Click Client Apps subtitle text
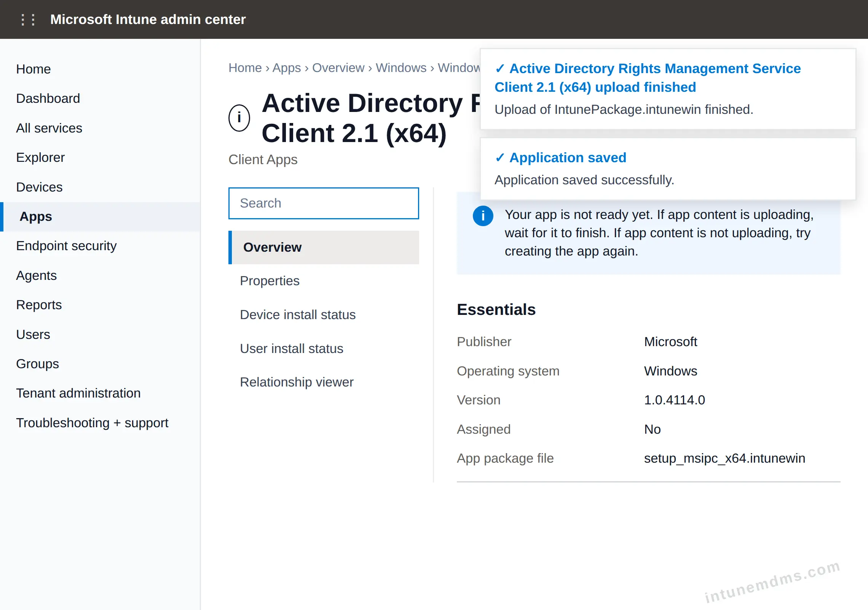 tap(263, 160)
